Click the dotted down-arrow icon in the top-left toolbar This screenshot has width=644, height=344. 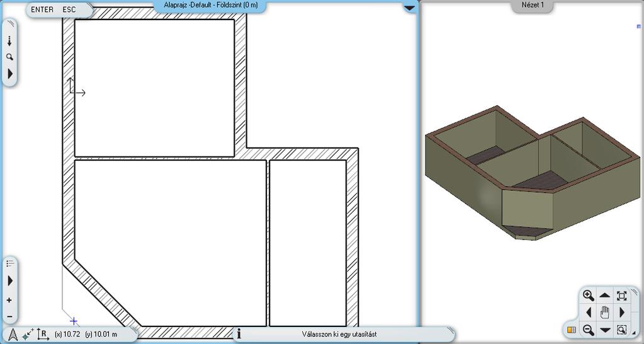[9, 41]
